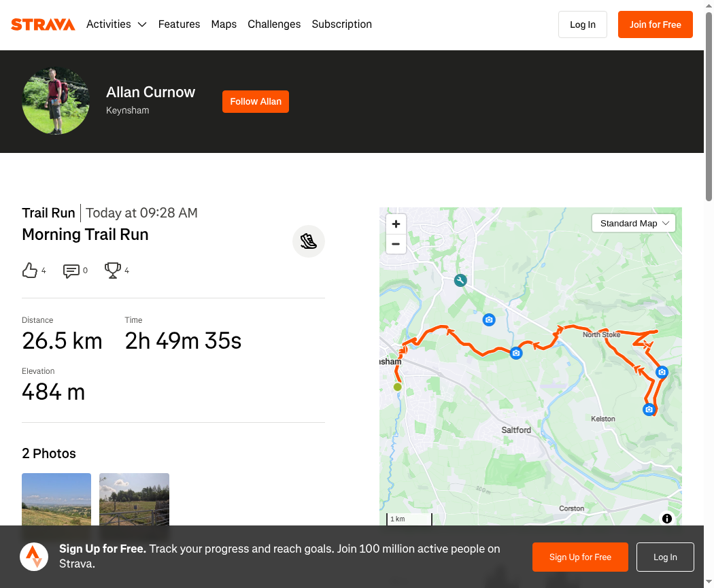Open the Standard Map style dropdown
The image size is (714, 588).
(x=633, y=224)
